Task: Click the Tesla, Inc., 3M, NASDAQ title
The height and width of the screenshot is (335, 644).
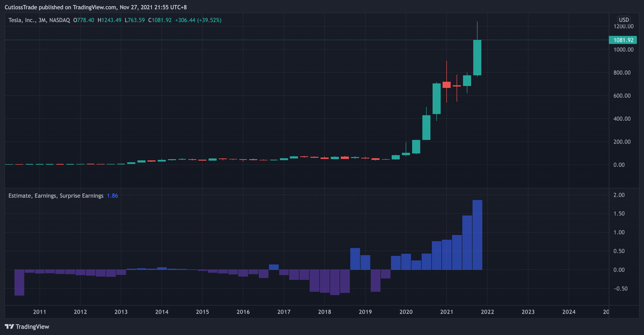Action: 39,20
